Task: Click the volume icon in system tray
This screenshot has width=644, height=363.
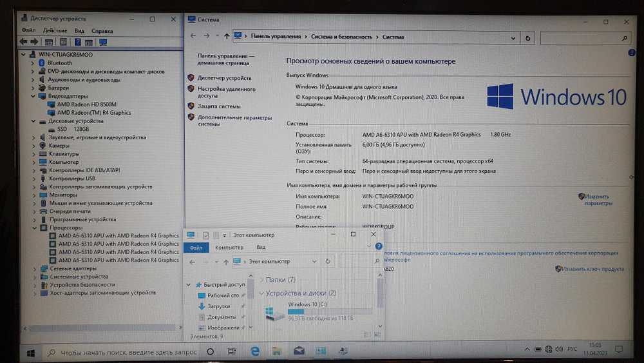Action: [x=559, y=349]
